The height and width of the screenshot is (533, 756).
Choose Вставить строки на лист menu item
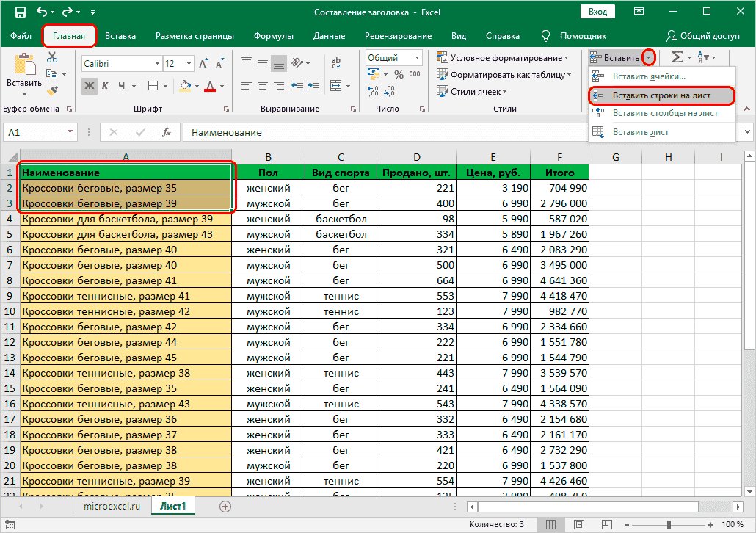[x=661, y=95]
